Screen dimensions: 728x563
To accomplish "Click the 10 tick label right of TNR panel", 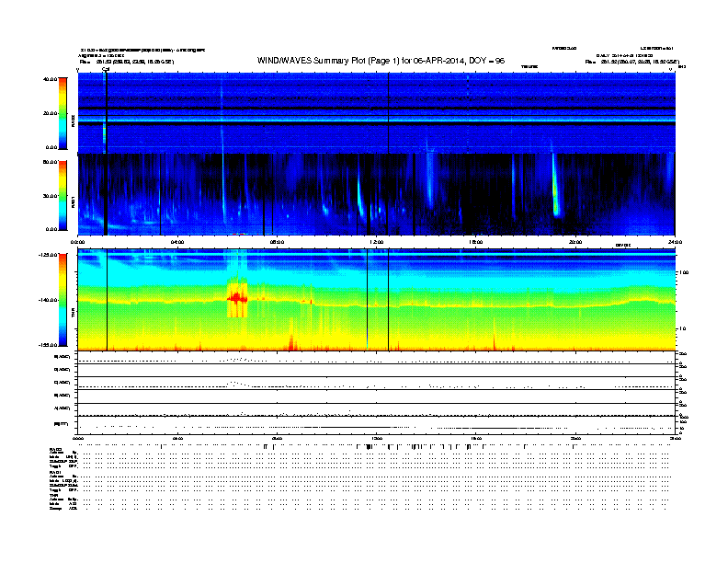I will coord(682,329).
